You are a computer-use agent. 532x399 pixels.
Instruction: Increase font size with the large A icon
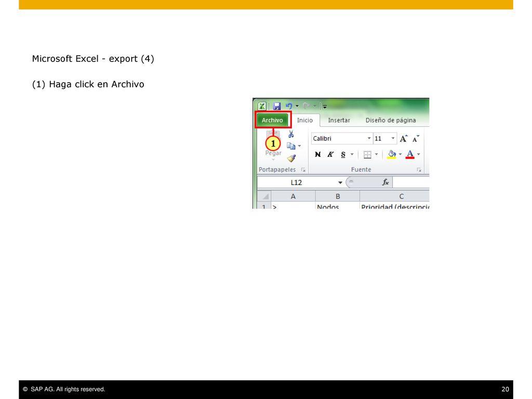(x=403, y=138)
